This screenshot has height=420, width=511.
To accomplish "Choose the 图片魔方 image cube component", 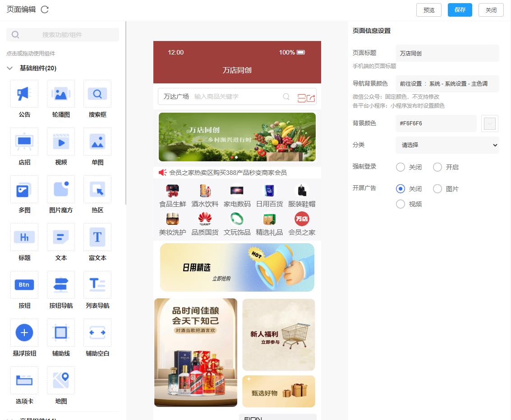I will [61, 190].
